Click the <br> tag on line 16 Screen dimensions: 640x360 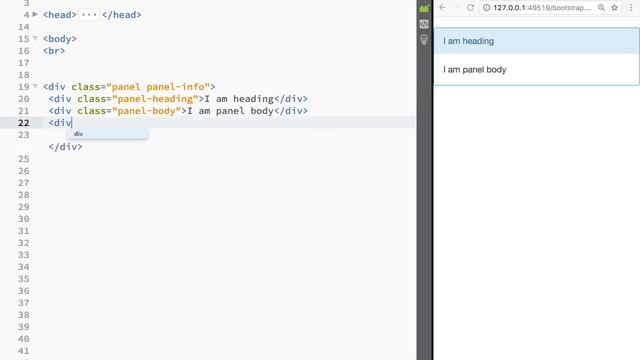(x=54, y=51)
